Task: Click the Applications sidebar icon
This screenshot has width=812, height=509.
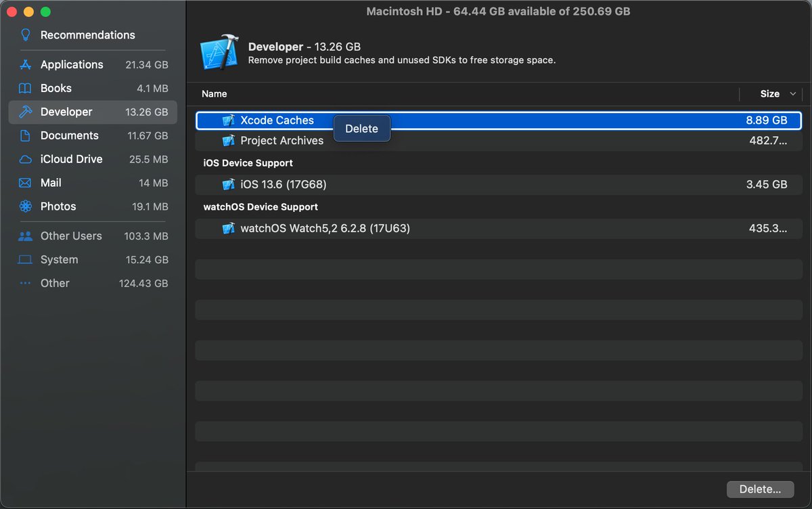Action: coord(26,65)
